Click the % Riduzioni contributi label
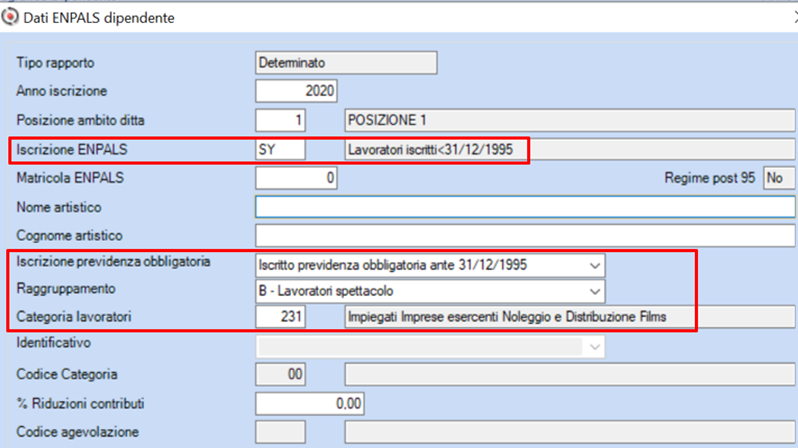Screen dimensions: 798x448 coord(80,404)
